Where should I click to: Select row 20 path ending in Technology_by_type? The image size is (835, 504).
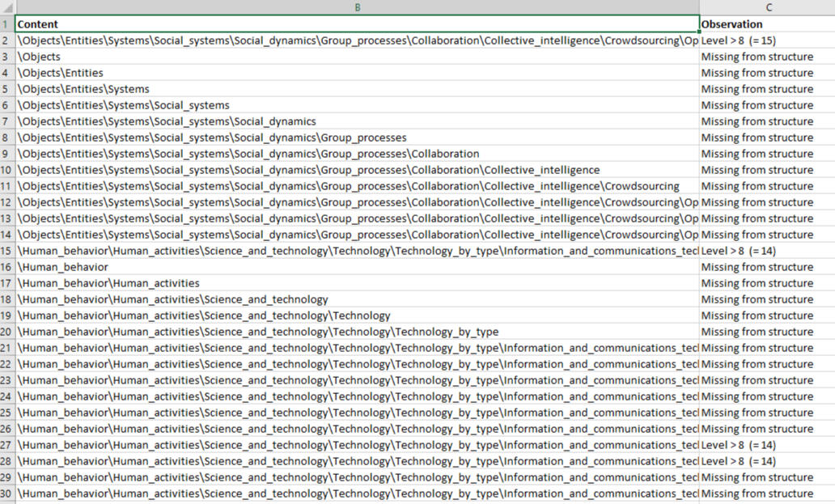(357, 332)
